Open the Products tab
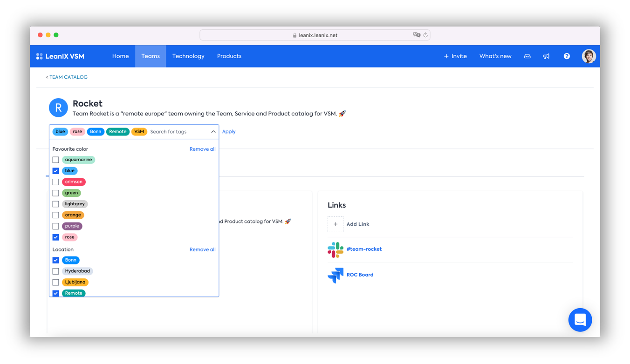This screenshot has height=364, width=630. pos(229,56)
